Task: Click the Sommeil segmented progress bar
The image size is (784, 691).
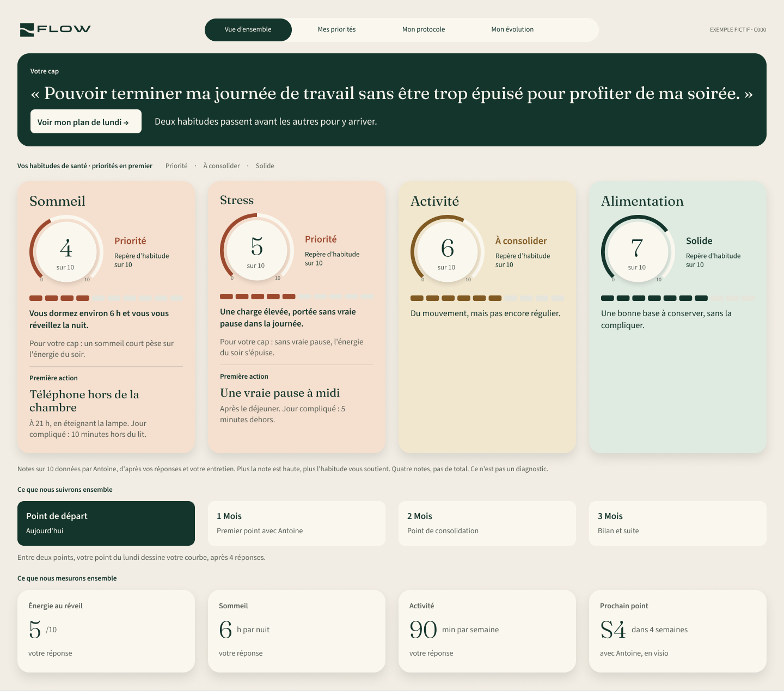Action: [x=106, y=298]
